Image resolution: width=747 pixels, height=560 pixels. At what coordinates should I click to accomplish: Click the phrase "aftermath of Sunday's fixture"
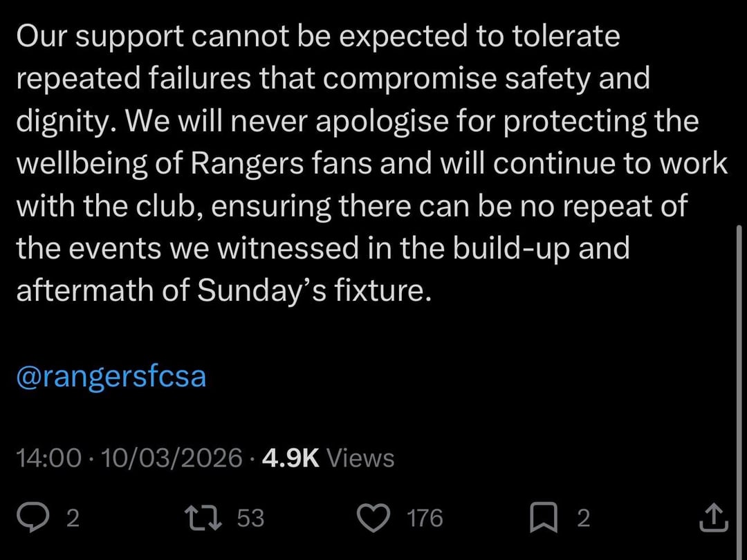click(223, 290)
